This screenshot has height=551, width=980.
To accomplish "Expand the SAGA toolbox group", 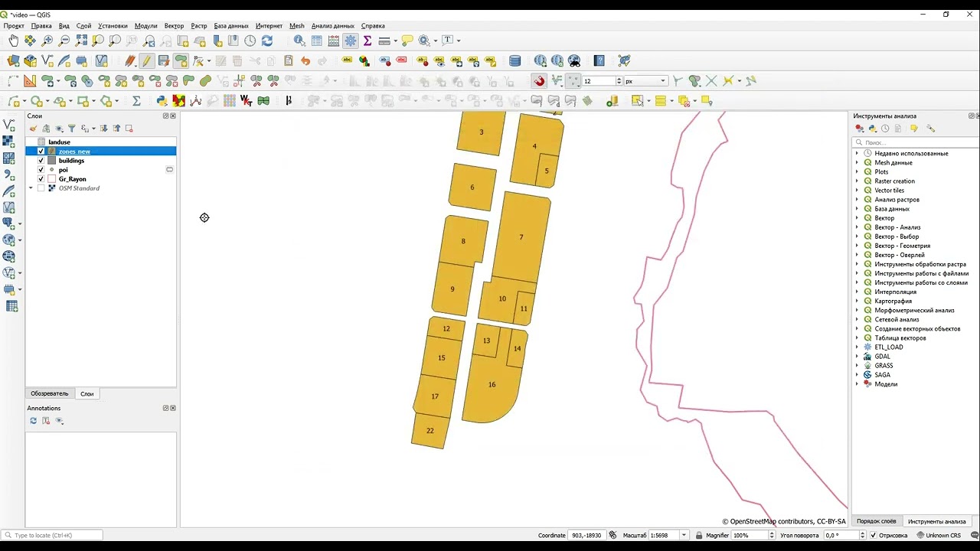I will (857, 375).
